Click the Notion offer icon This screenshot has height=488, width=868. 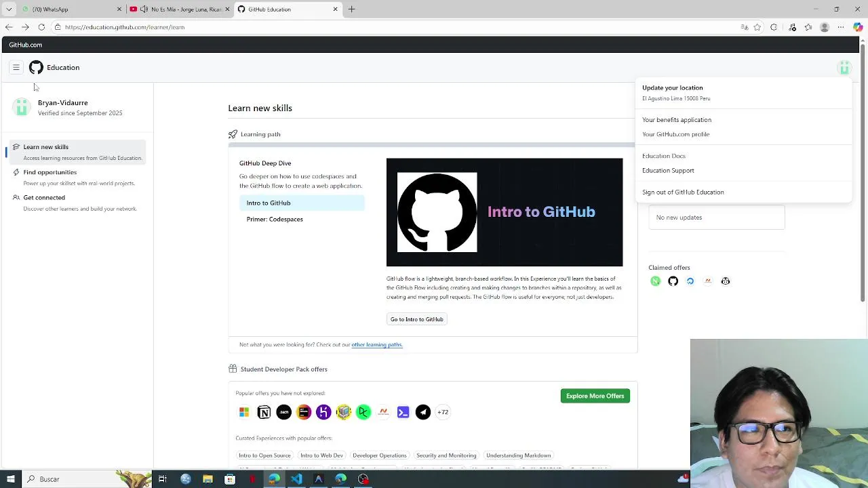[264, 412]
